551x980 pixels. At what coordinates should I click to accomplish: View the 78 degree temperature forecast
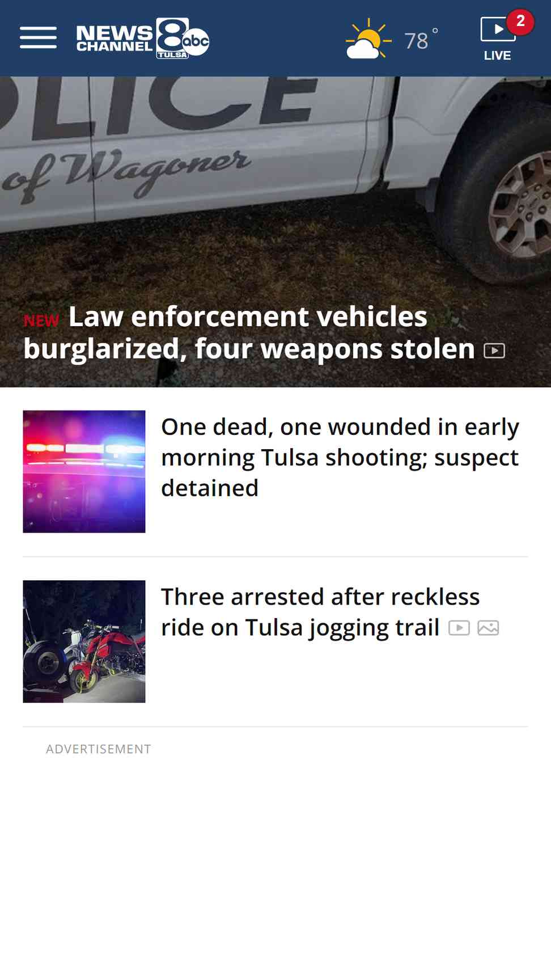coord(421,40)
